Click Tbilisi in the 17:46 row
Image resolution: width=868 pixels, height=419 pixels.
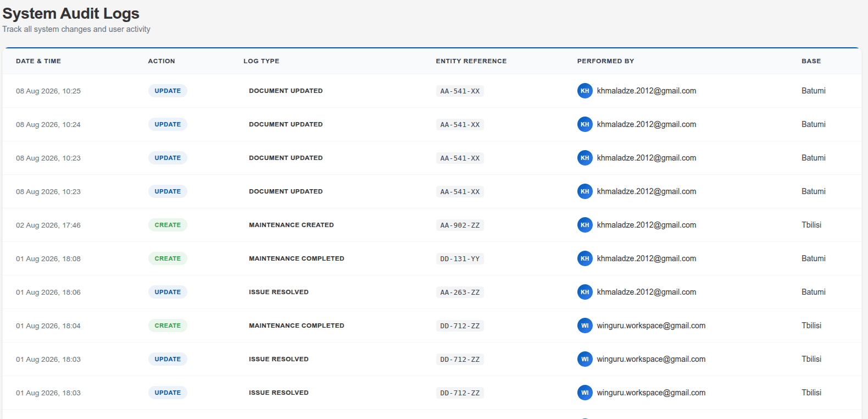tap(811, 225)
